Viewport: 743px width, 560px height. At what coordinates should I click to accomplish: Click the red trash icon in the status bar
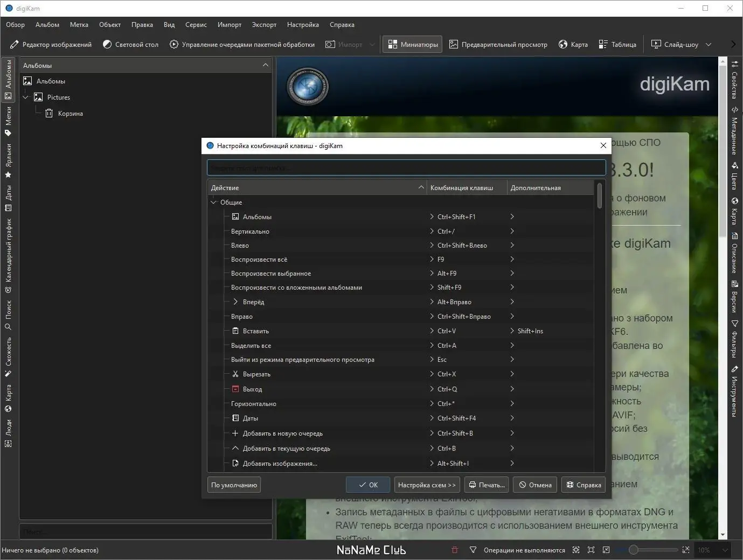coord(455,550)
